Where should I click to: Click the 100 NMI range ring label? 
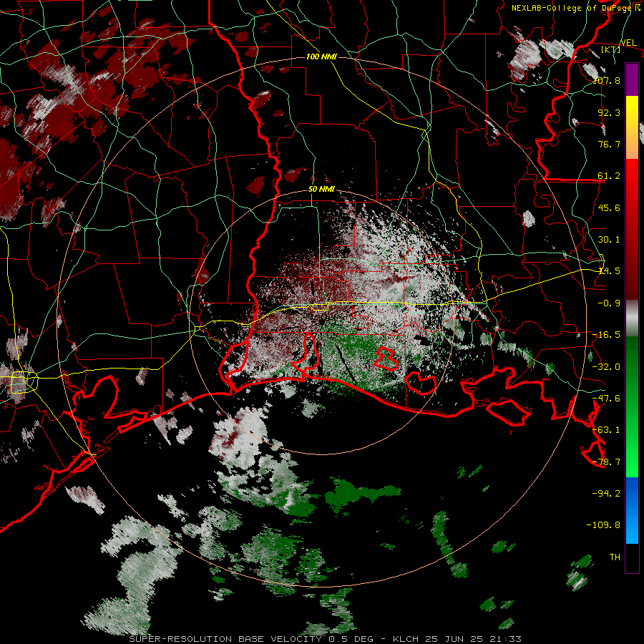pos(321,57)
